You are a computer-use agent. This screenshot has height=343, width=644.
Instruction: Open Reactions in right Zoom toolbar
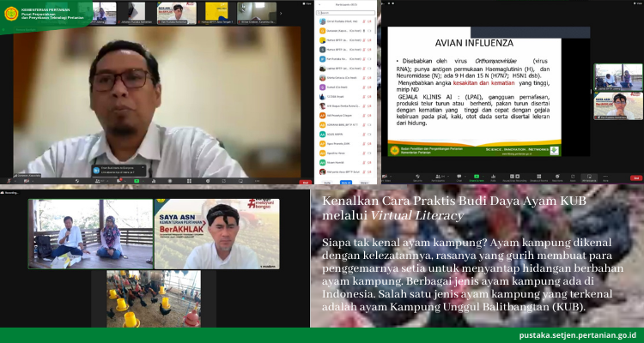pos(557,178)
